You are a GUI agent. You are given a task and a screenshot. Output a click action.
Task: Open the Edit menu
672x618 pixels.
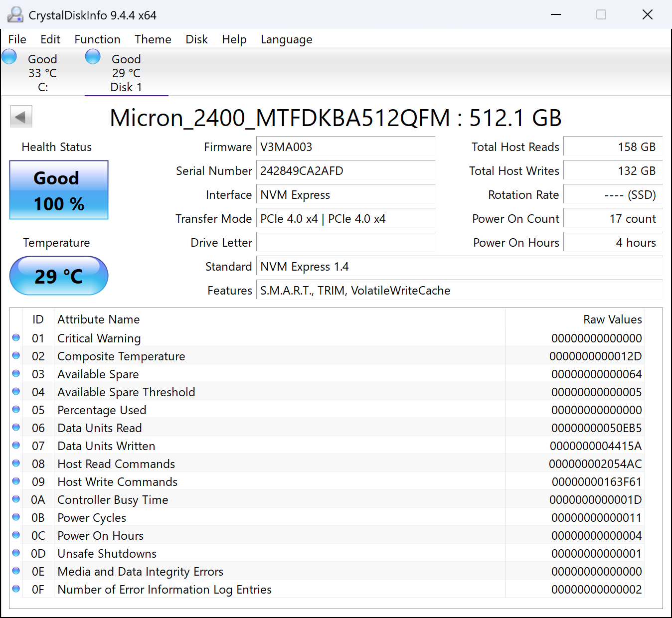point(50,39)
